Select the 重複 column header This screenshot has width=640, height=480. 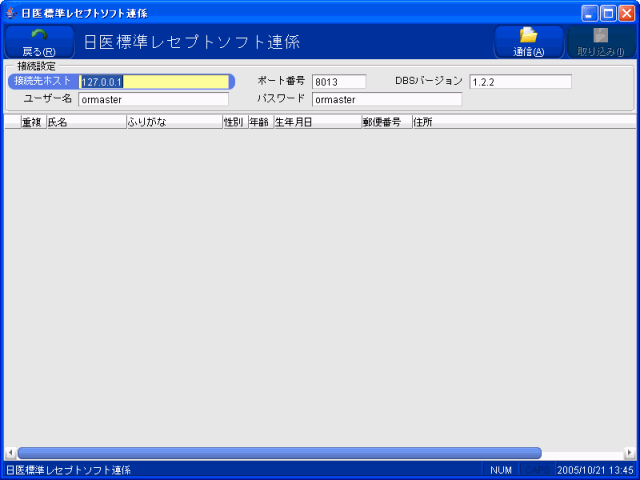point(33,122)
